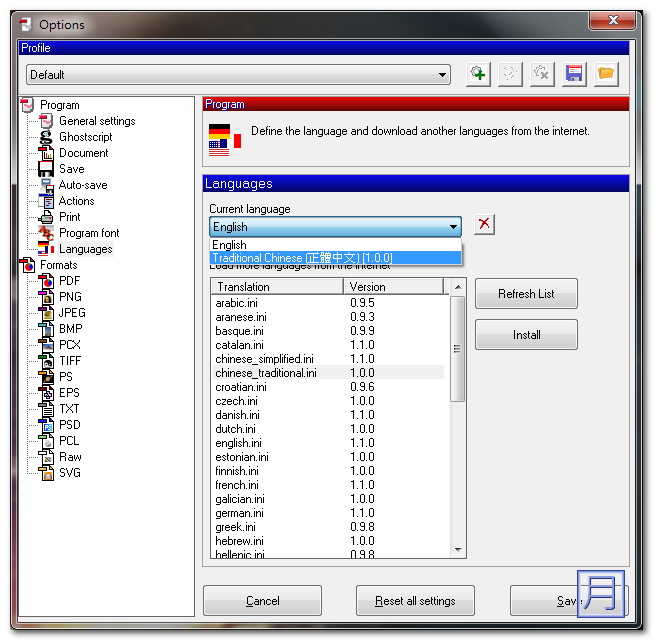
Task: Click the save profile floppy disk icon
Action: (x=574, y=74)
